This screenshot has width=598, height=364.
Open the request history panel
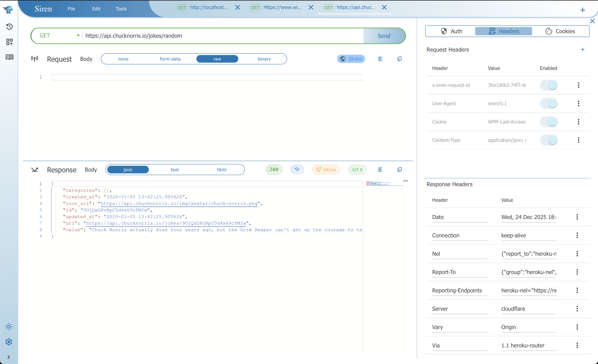coord(9,27)
